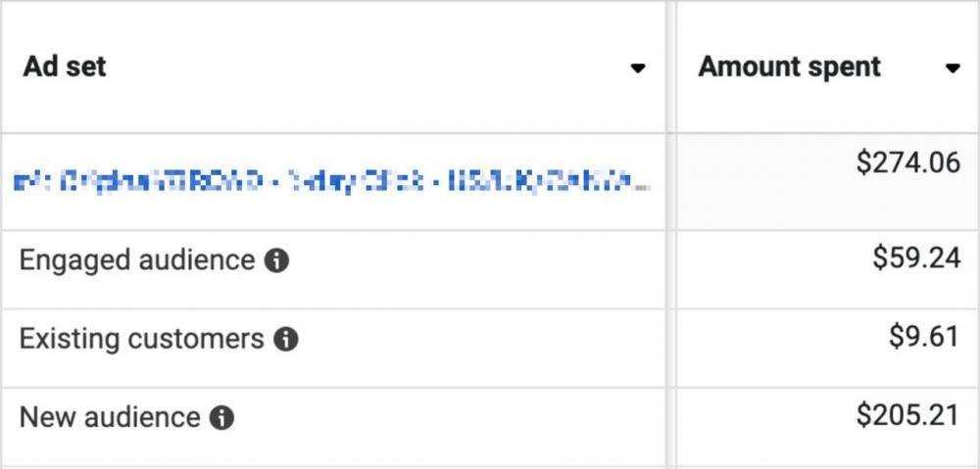The image size is (980, 469).
Task: Select the Existing customers row label
Action: (142, 339)
